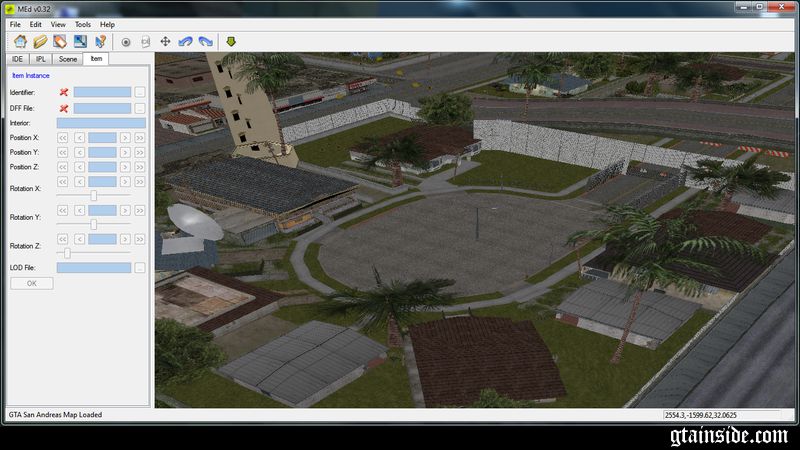Decrease Rotation X with << button
Viewport: 800px width, 450px height.
tap(62, 182)
